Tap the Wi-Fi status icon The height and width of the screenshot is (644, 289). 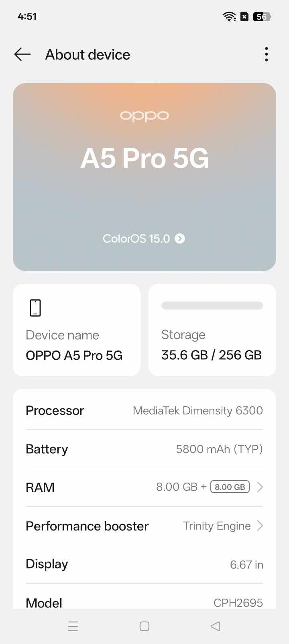229,16
